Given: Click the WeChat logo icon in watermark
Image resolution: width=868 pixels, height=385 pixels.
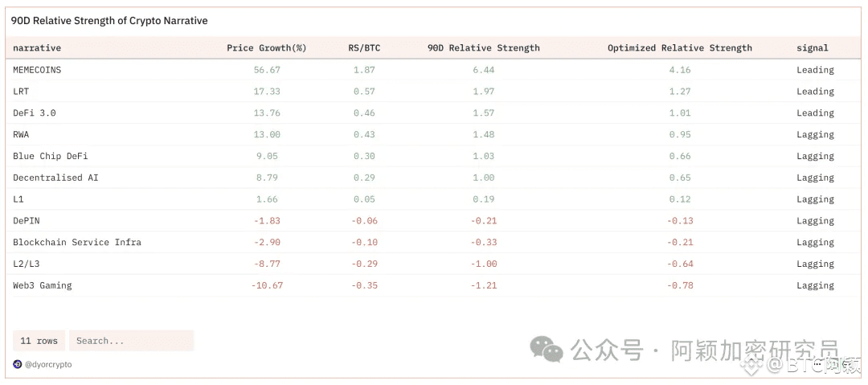Looking at the screenshot, I should (547, 349).
